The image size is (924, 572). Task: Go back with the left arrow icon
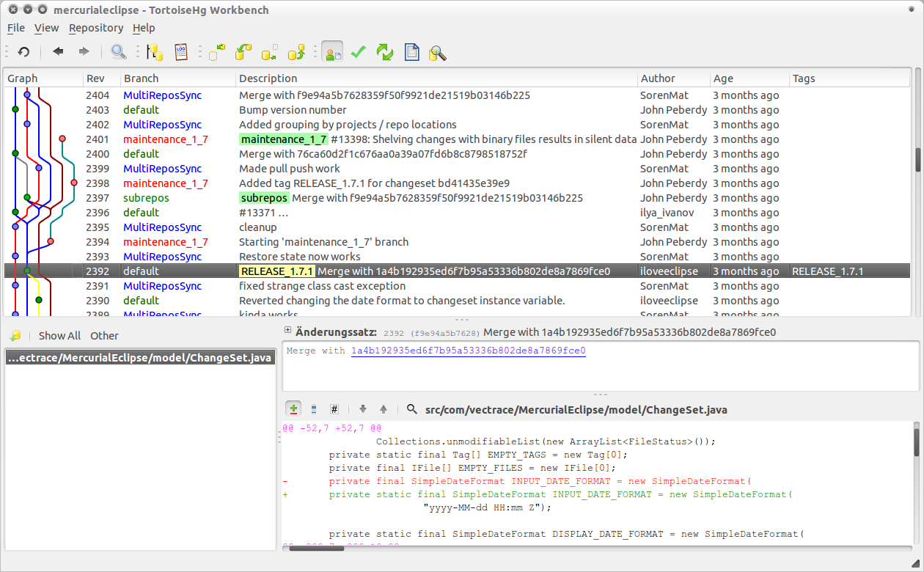pos(58,52)
